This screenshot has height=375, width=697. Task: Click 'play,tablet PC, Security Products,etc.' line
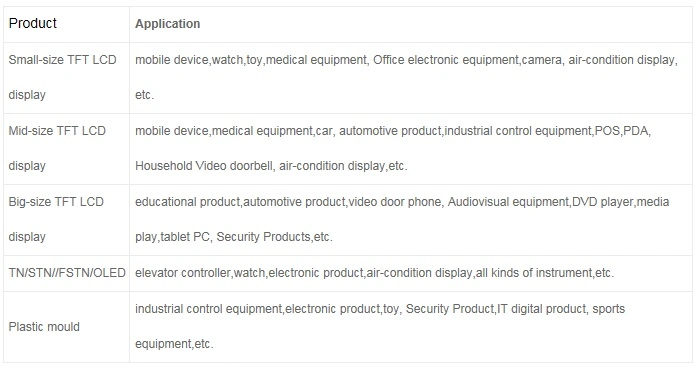234,237
